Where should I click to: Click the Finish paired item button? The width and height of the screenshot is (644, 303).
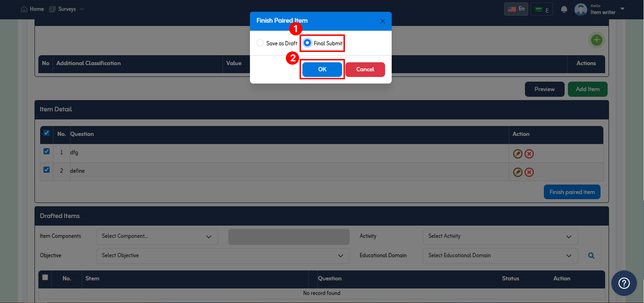[x=572, y=192]
